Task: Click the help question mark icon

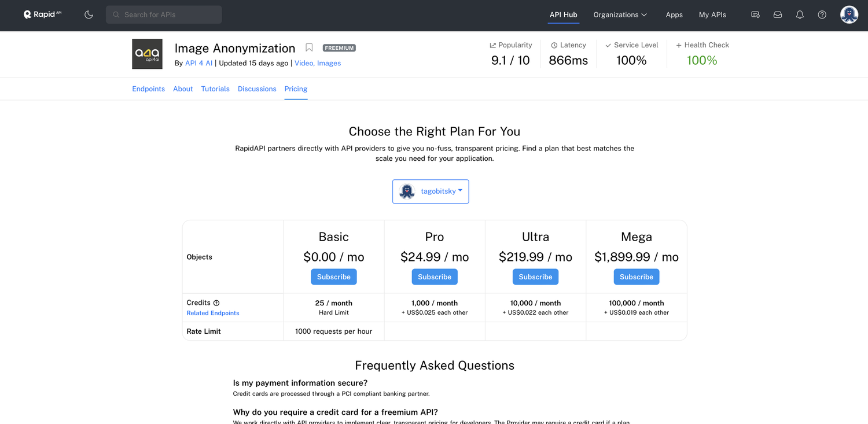Action: pyautogui.click(x=822, y=14)
